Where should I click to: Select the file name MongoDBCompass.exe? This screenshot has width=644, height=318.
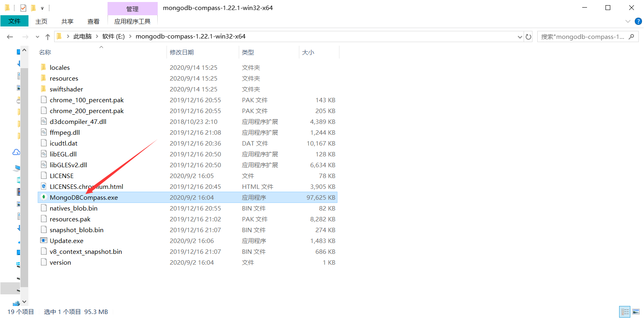pyautogui.click(x=84, y=198)
